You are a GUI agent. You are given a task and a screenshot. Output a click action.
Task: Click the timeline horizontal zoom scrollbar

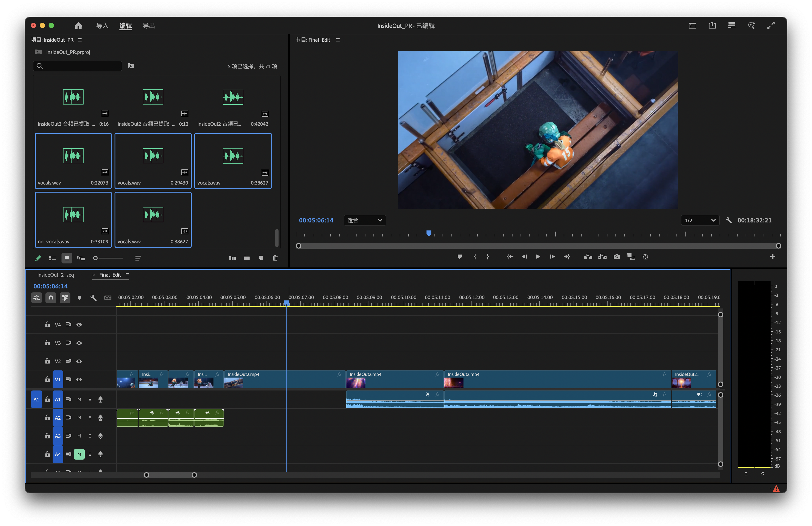coord(170,475)
